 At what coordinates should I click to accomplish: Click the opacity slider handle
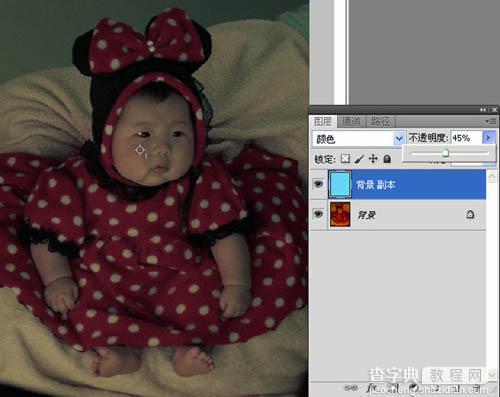[445, 153]
